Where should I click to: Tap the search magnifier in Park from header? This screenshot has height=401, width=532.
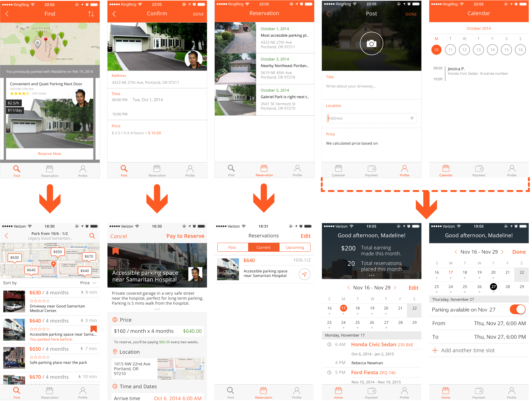[92, 236]
